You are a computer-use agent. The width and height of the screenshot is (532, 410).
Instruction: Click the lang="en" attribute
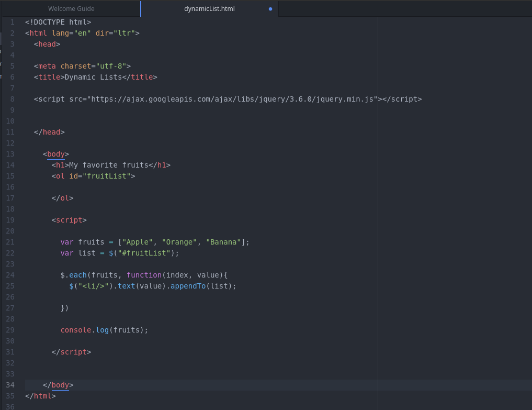tap(71, 33)
